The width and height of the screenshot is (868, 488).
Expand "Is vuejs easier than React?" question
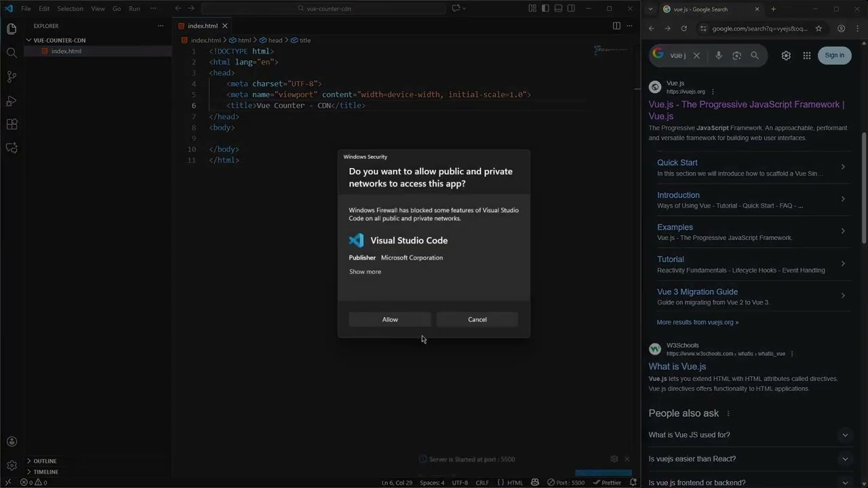[749, 459]
